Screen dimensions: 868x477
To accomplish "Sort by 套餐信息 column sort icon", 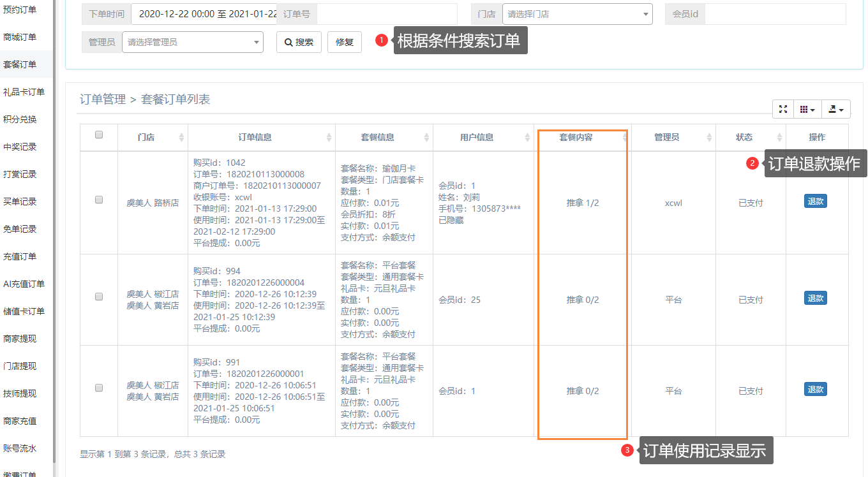I will [x=426, y=138].
